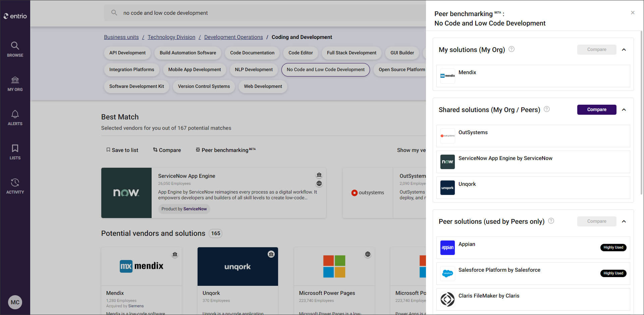
Task: Collapse the My solutions section
Action: coord(624,50)
